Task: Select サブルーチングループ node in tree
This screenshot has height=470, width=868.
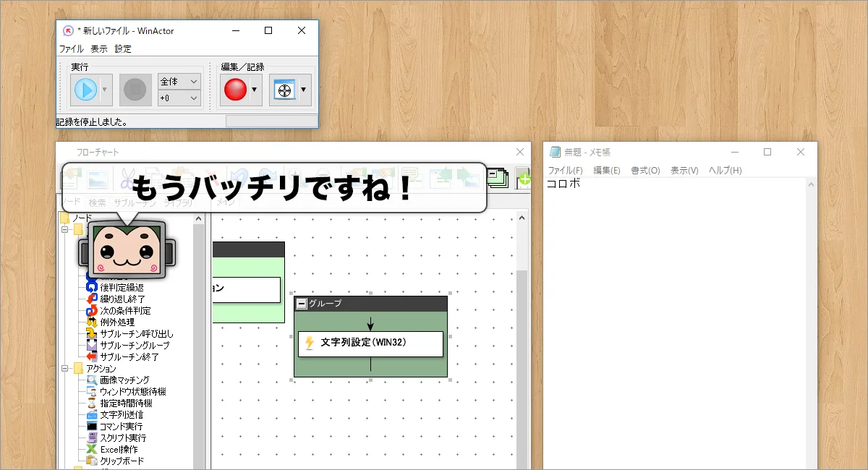Action: (x=129, y=345)
